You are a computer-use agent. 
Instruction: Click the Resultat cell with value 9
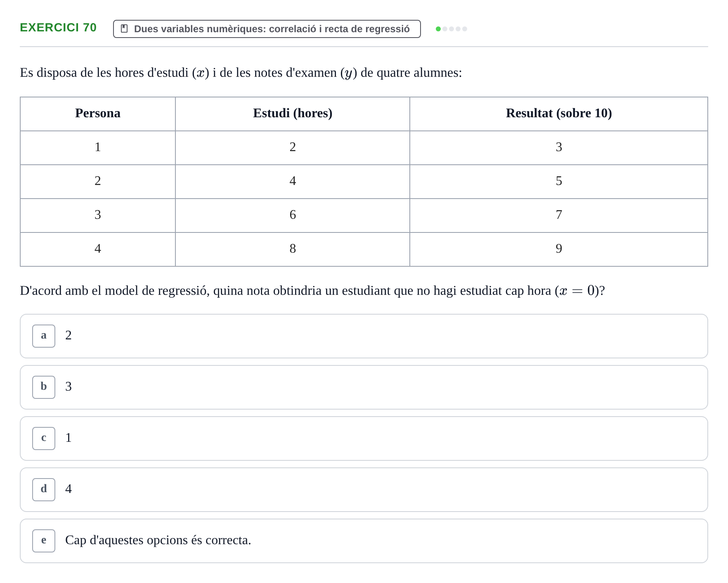coord(559,249)
